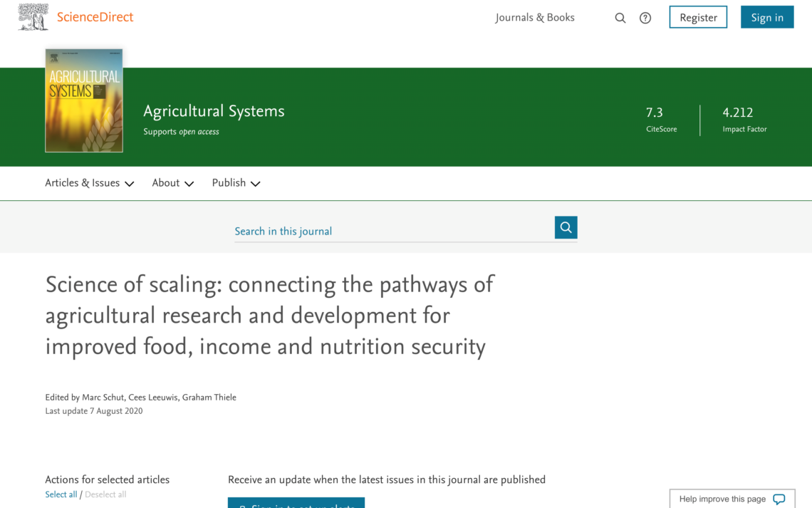Screen dimensions: 812x508
Task: Click the ScienceDirect wordmark
Action: (95, 17)
